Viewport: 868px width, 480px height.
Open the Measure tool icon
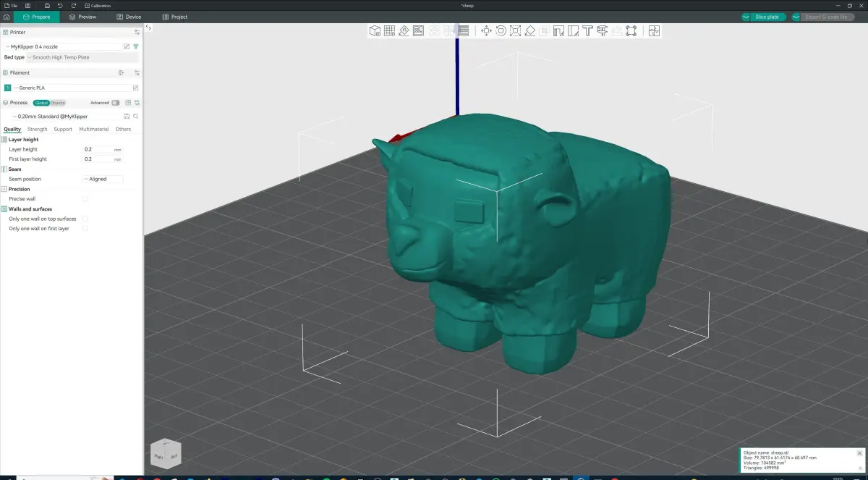pos(601,31)
